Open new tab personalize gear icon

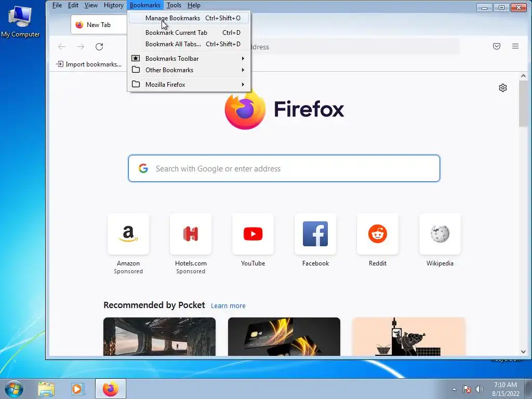[503, 88]
